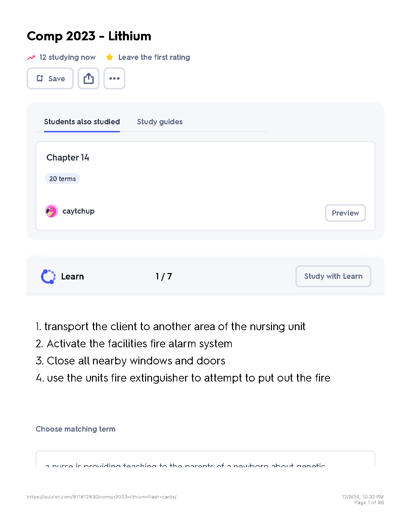This screenshot has height=532, width=411.
Task: Switch to the Students also studied tab
Action: click(x=82, y=122)
